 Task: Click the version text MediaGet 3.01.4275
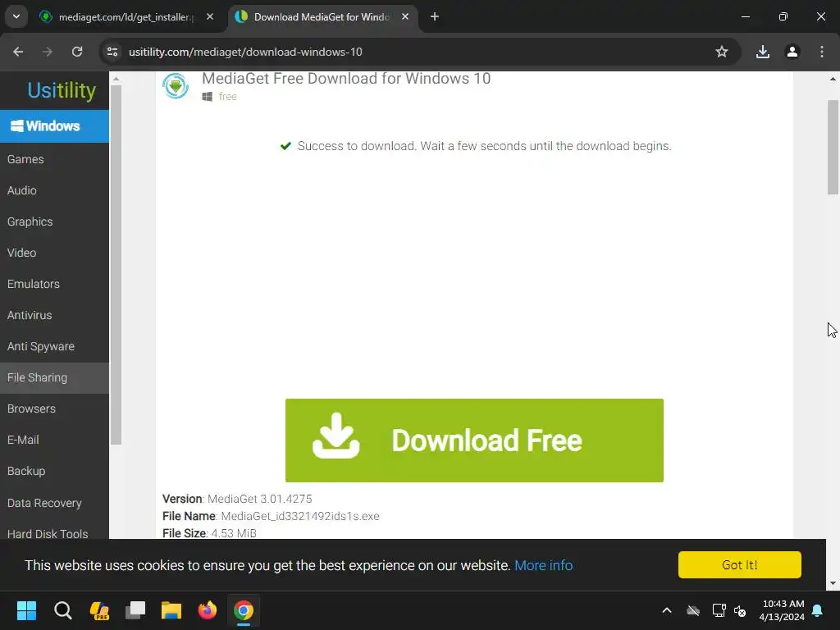click(x=259, y=499)
